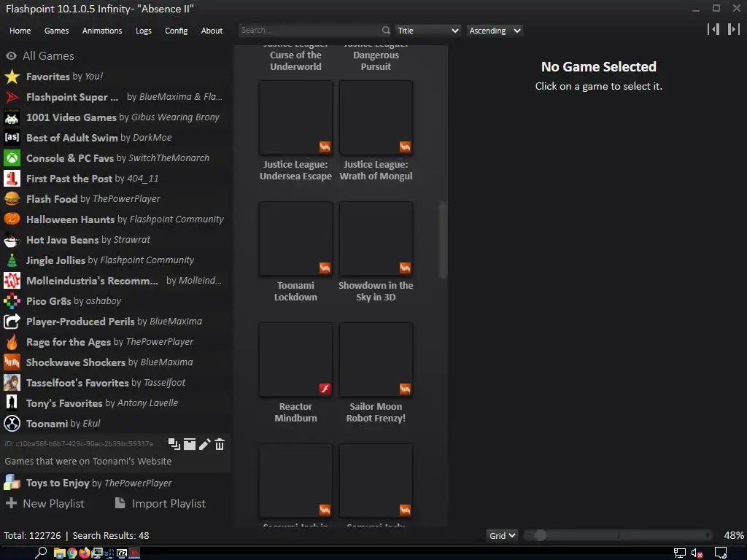The width and height of the screenshot is (747, 560).
Task: Select Tony's Favorites playlist name
Action: tap(64, 403)
